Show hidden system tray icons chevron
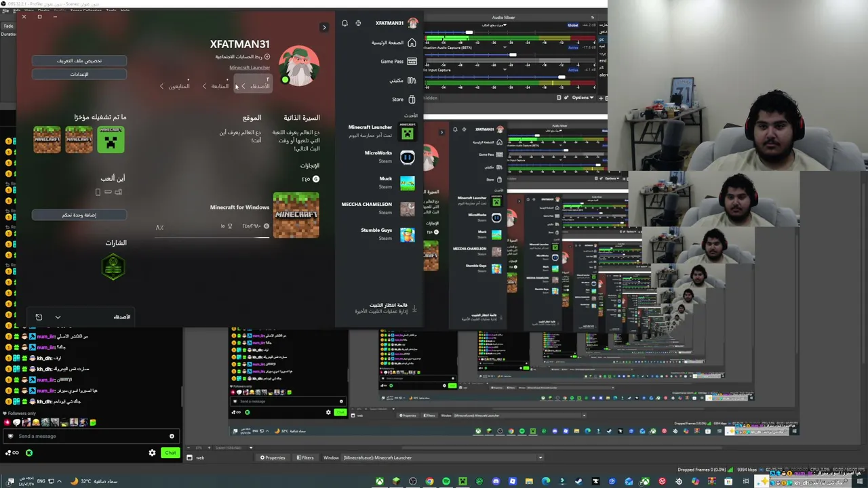 pyautogui.click(x=59, y=482)
